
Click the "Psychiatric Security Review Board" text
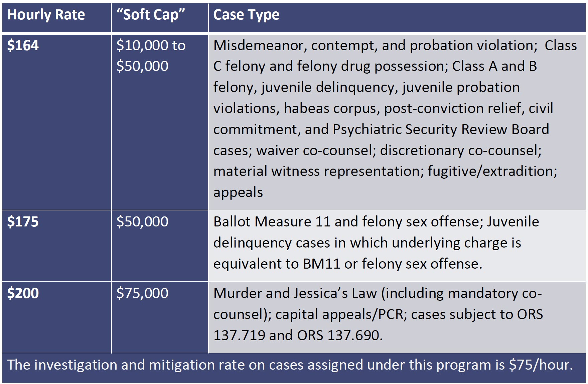(441, 129)
